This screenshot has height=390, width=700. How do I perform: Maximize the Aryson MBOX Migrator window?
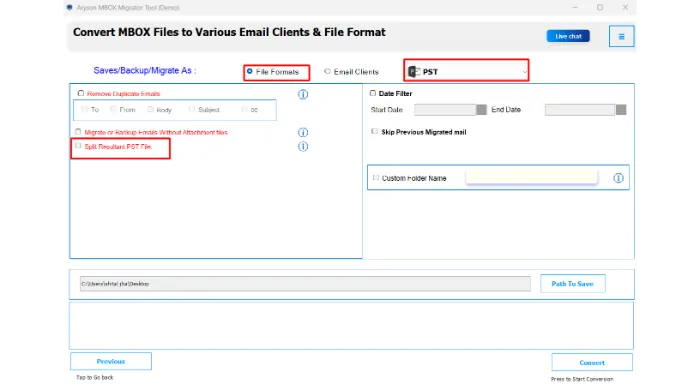coord(600,8)
